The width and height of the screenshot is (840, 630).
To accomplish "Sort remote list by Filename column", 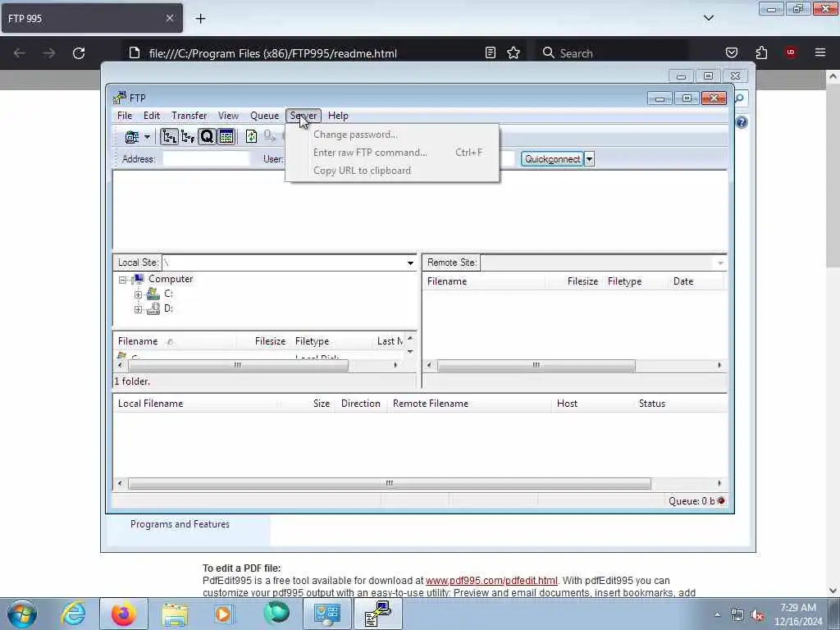I will (x=484, y=281).
